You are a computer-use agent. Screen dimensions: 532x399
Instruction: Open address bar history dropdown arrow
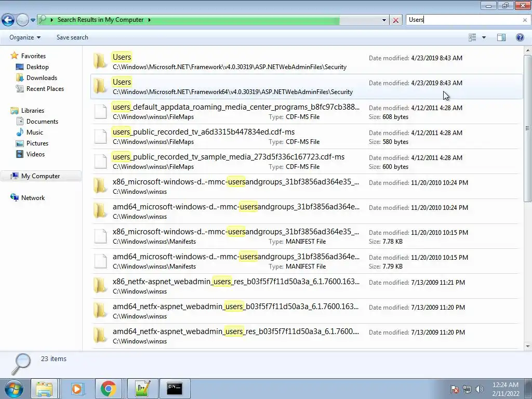pyautogui.click(x=384, y=20)
